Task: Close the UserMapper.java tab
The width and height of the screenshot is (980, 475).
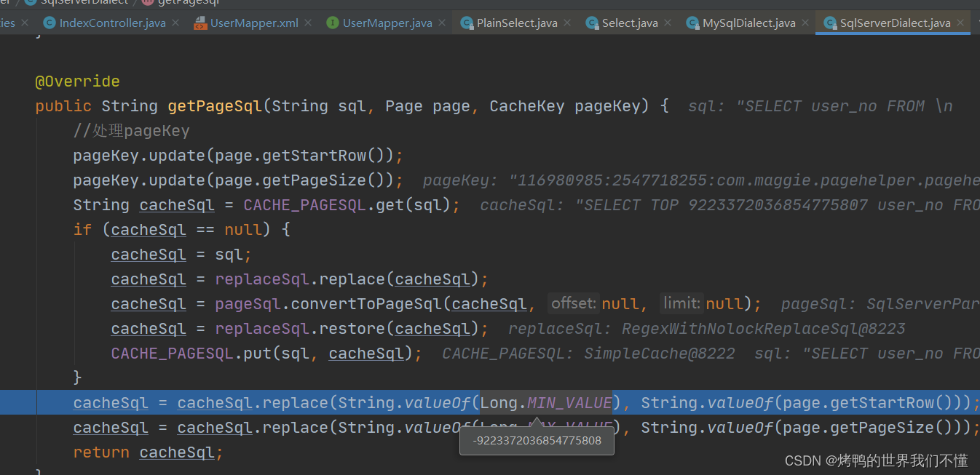Action: [x=443, y=23]
